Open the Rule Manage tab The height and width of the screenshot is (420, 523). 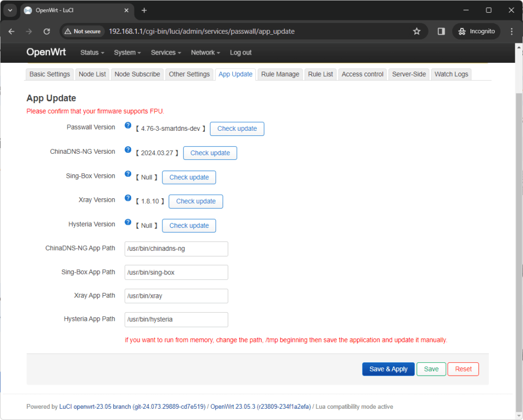click(x=280, y=75)
